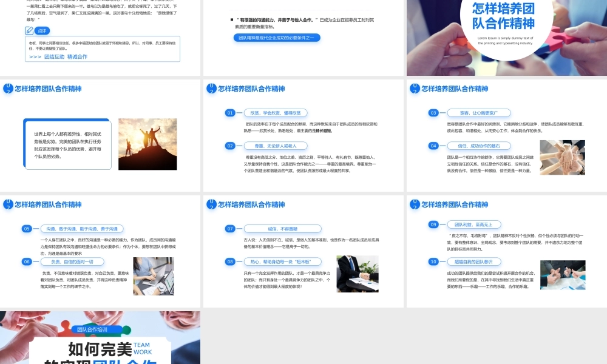607x364 pixels.
Task: Click the 02 header icon on the slide with items 01 and 02
Action: click(x=211, y=89)
